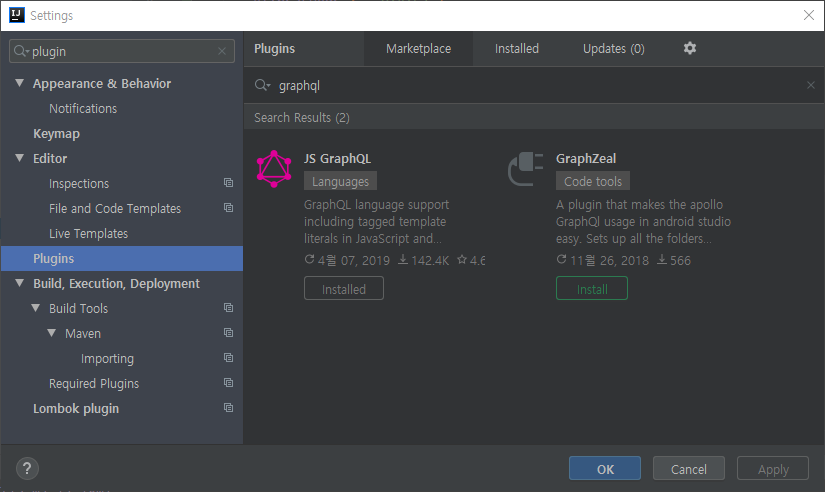825x492 pixels.
Task: Click the copy icon beside Required Plugins
Action: coord(228,383)
